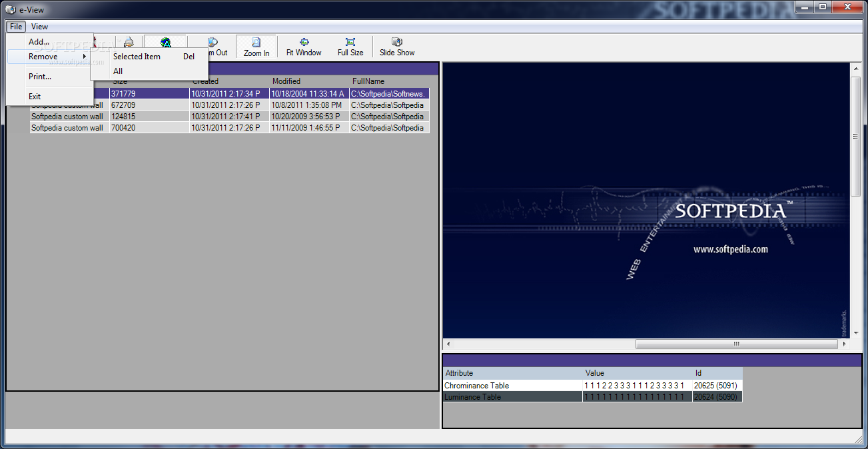Viewport: 868px width, 449px height.
Task: Click the Created column header
Action: click(x=229, y=81)
